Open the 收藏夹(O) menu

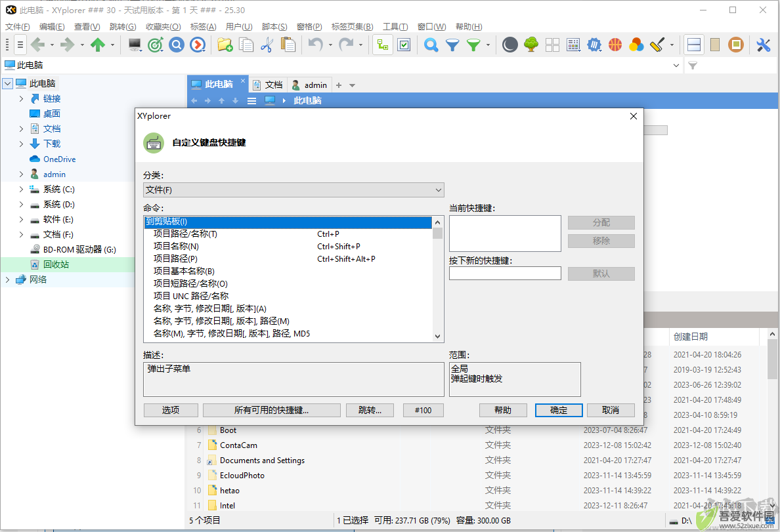click(163, 27)
